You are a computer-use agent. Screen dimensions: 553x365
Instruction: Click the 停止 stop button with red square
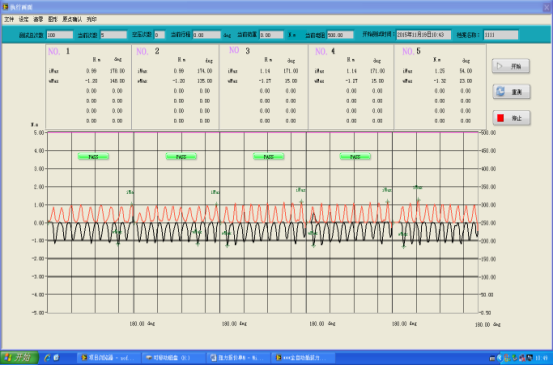511,118
